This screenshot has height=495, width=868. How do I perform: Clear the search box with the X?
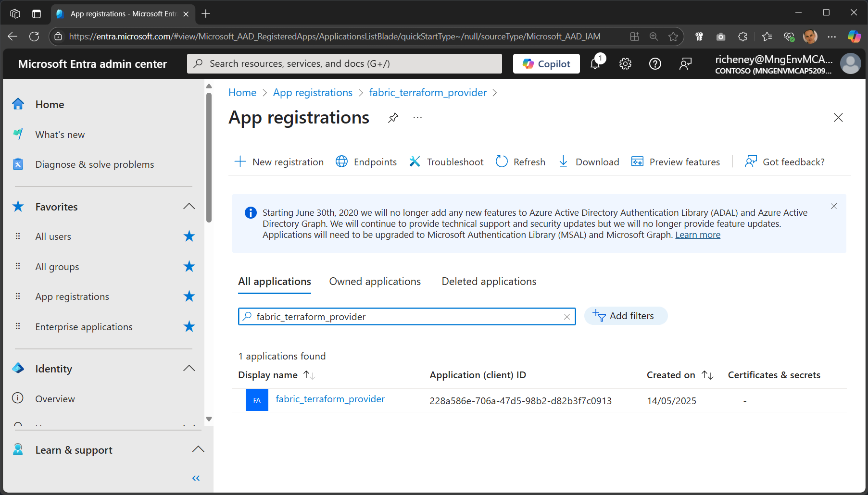(567, 317)
